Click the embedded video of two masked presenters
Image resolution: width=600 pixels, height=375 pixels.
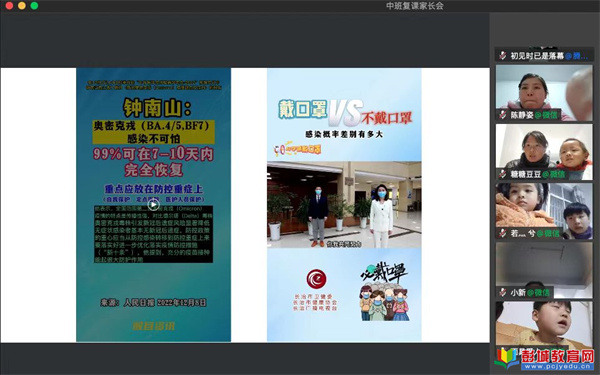click(344, 205)
